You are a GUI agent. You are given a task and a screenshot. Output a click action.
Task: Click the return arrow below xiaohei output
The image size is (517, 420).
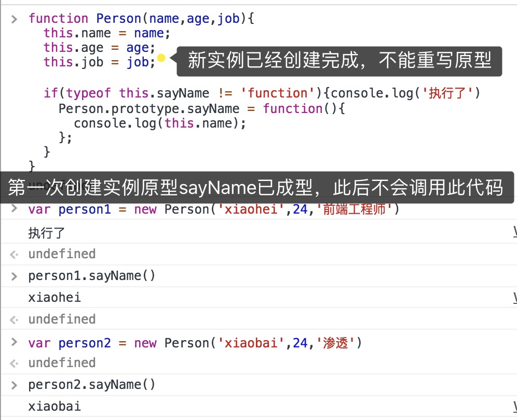pos(15,319)
